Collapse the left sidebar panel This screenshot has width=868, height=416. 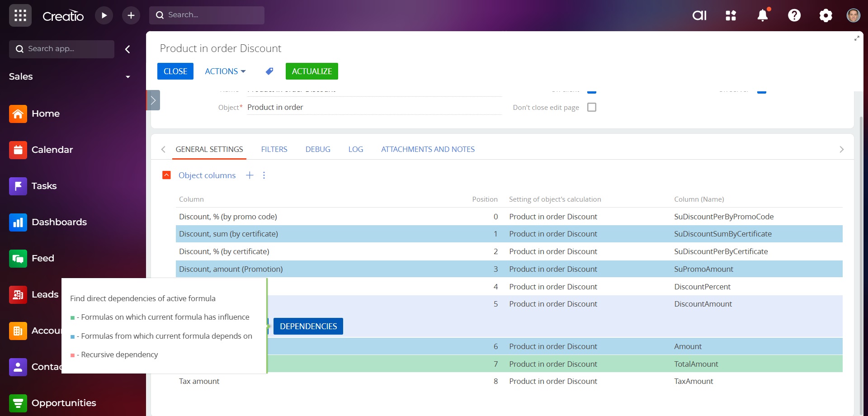[x=127, y=49]
